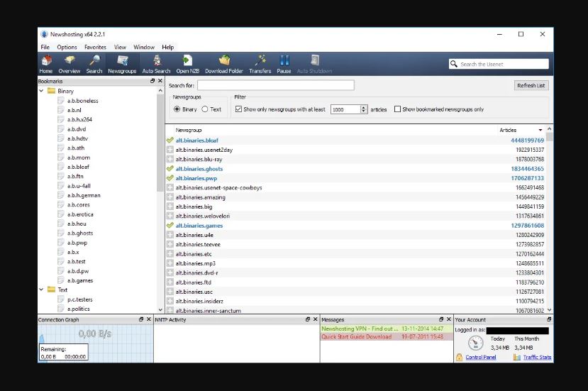Open the Auto Search tool
Screen dimensions: 588x391
click(156, 64)
